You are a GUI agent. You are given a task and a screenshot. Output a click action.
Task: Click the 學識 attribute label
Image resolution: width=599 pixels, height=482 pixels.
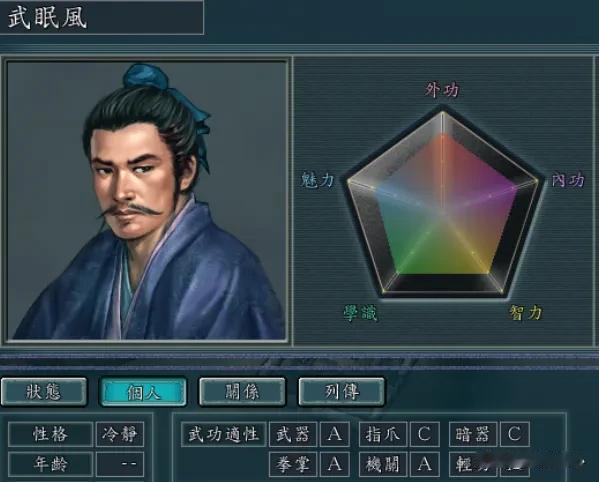(360, 313)
